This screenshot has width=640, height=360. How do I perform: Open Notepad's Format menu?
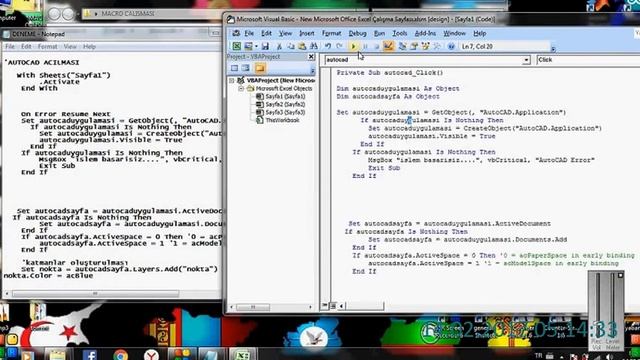click(47, 47)
